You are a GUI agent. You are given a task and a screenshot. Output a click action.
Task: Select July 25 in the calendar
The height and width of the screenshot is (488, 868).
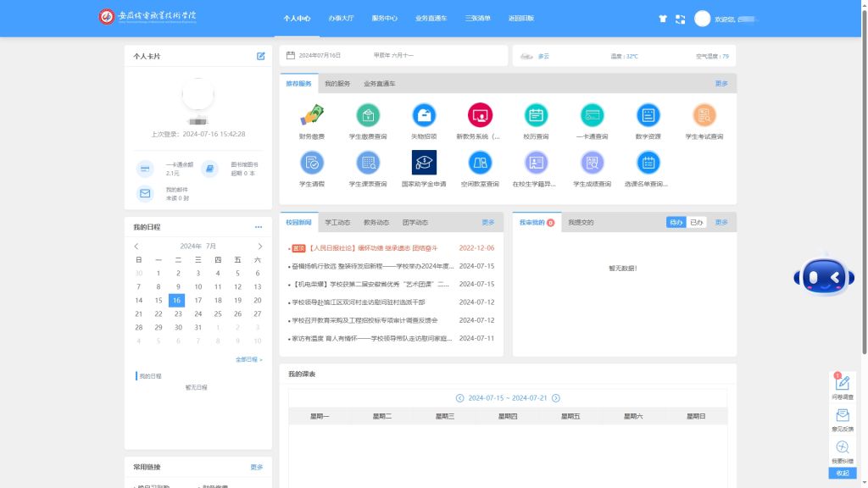point(218,313)
